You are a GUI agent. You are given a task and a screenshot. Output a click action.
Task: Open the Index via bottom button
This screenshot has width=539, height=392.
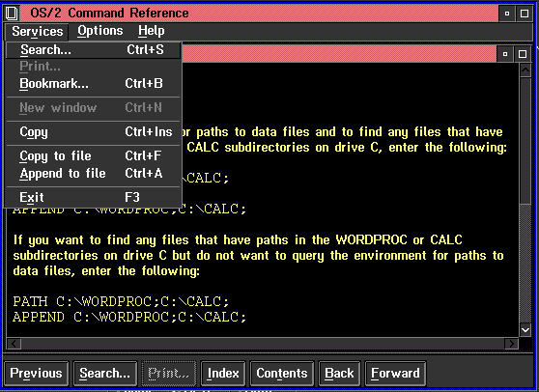[x=223, y=374]
